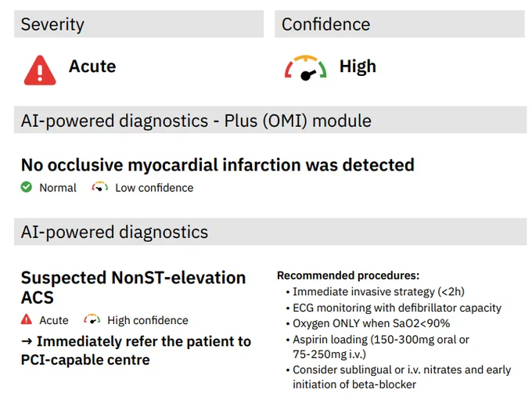The image size is (532, 400).
Task: Click 'No occlusive myocardial infarction was detected' heading
Action: 217,165
